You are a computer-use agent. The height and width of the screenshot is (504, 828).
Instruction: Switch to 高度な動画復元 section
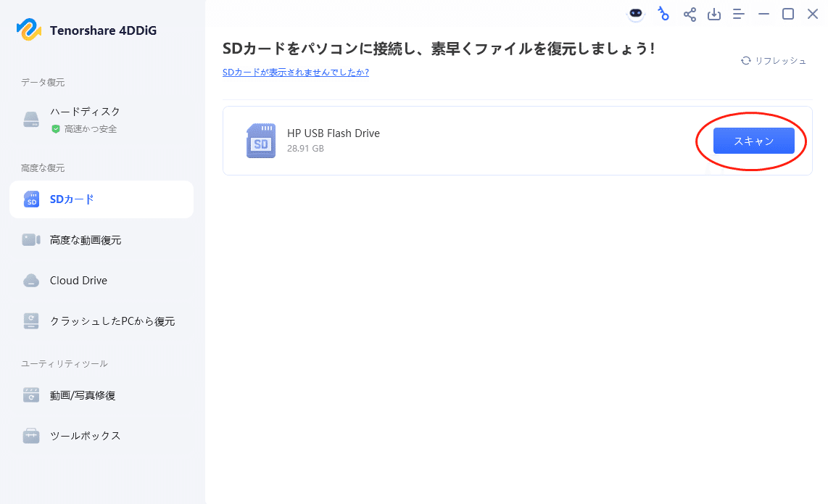(x=102, y=239)
